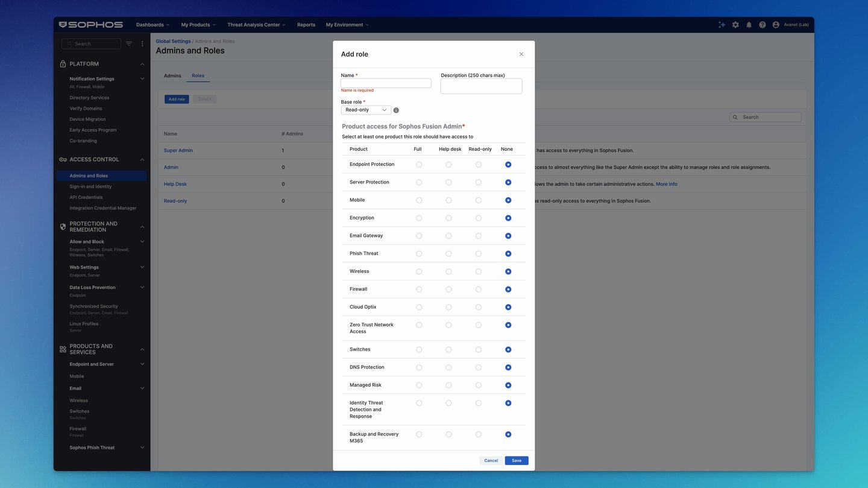Click the role Name input field
This screenshot has height=488, width=868.
pos(386,83)
